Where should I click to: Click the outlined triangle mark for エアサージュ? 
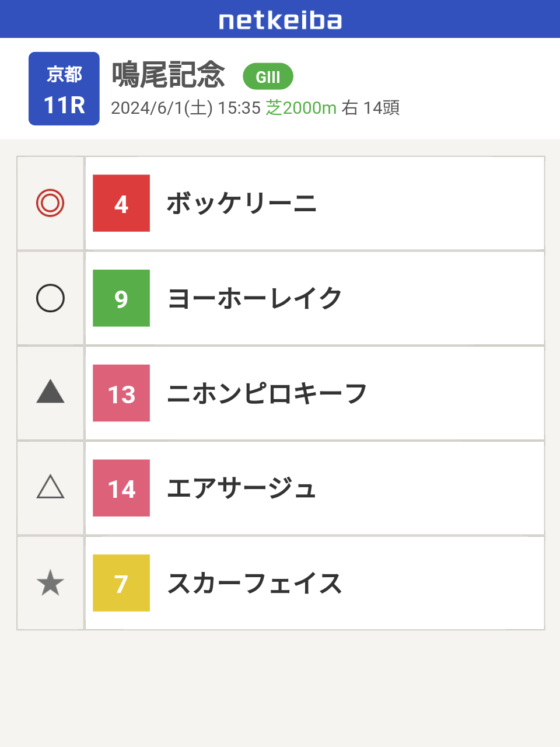tap(50, 487)
